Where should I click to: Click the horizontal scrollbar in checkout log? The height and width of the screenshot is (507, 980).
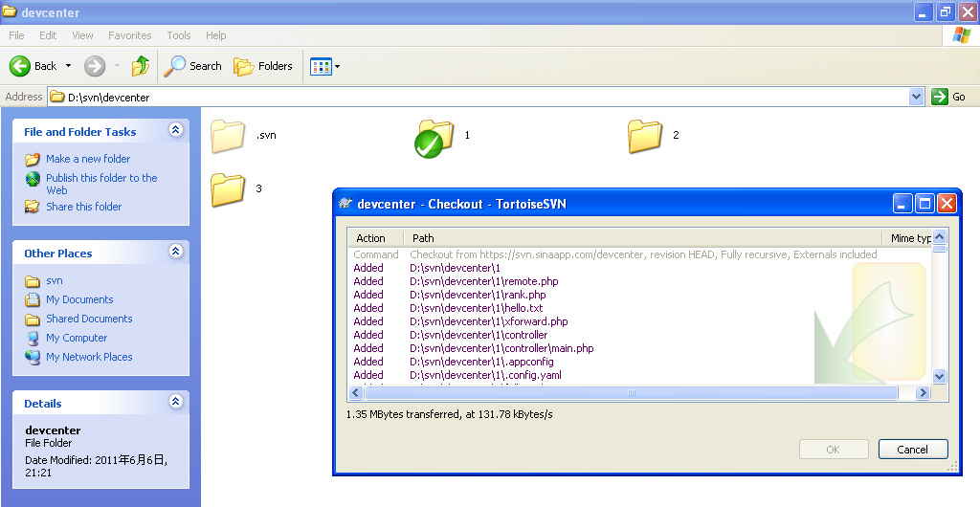click(x=632, y=393)
